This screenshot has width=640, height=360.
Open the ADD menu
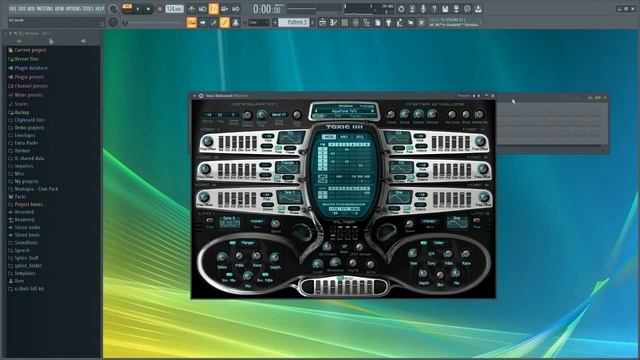31,8
